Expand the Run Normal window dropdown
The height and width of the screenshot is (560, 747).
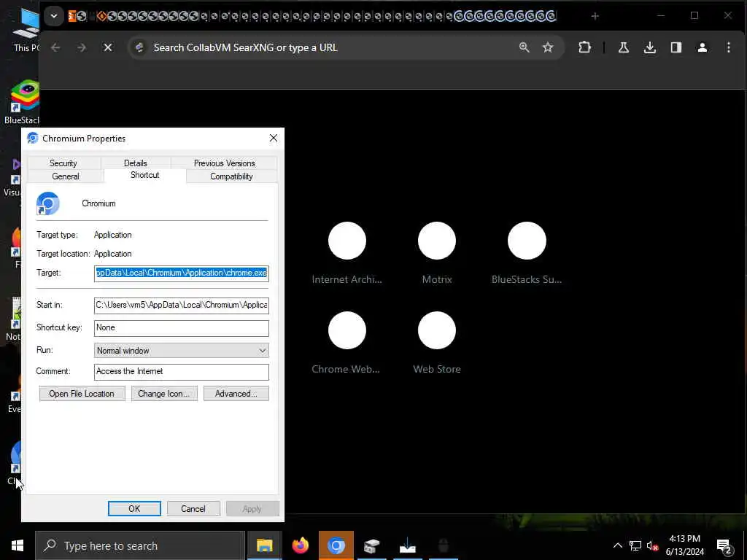(182, 351)
